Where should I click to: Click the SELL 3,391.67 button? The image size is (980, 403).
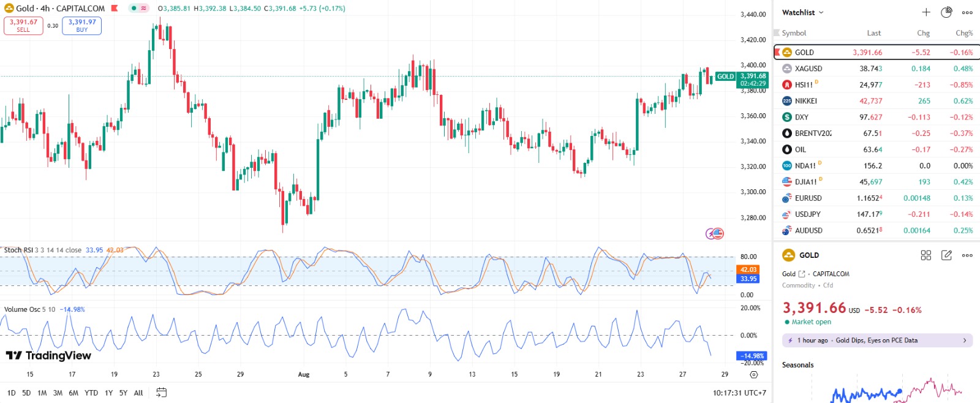[x=23, y=26]
